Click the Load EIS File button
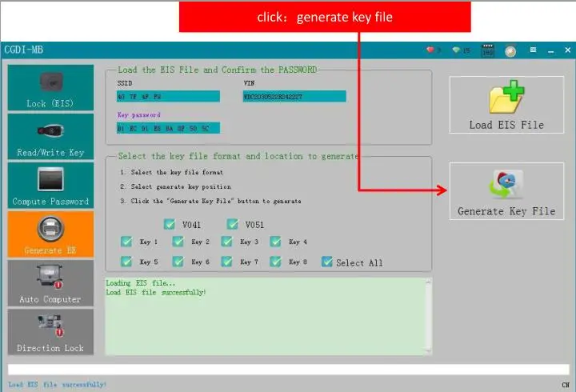The width and height of the screenshot is (576, 392). coord(506,105)
